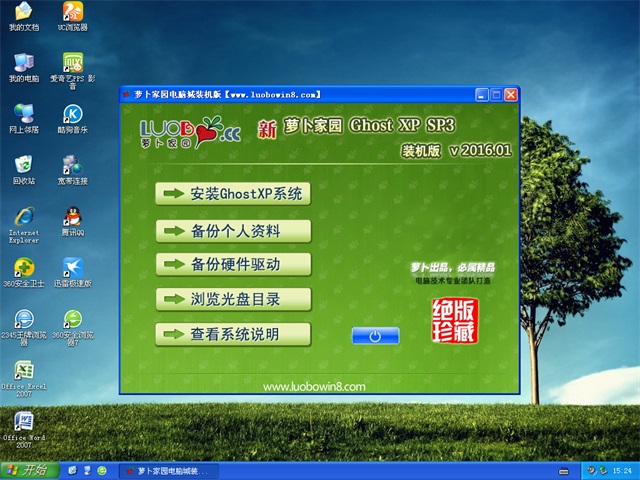Launch 酷狗音乐 from desktop
Viewport: 640px width, 480px height.
point(73,115)
